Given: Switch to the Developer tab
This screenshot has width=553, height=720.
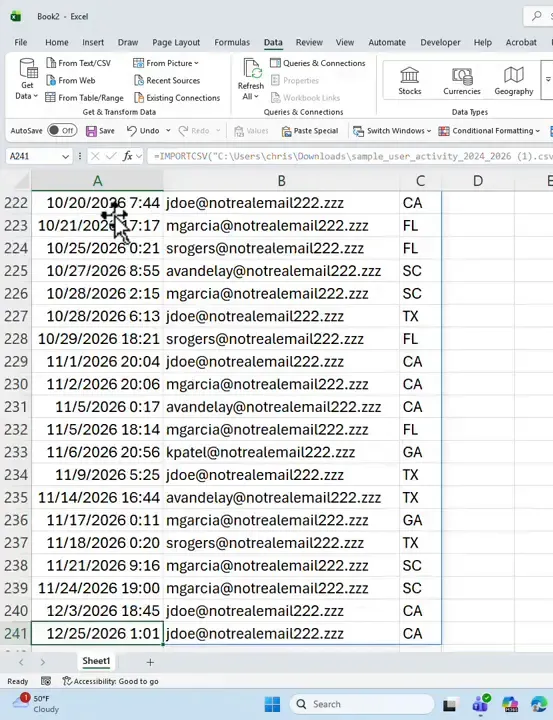Looking at the screenshot, I should point(440,42).
